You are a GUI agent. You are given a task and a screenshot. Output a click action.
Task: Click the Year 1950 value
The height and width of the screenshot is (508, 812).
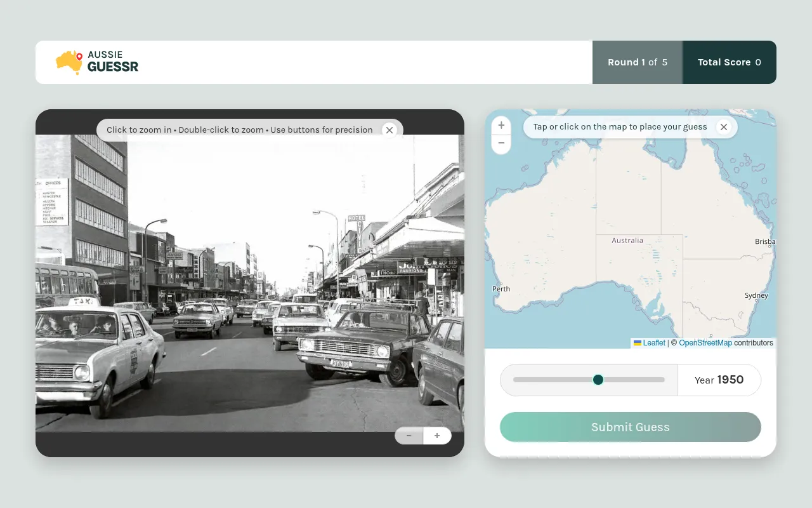[719, 380]
